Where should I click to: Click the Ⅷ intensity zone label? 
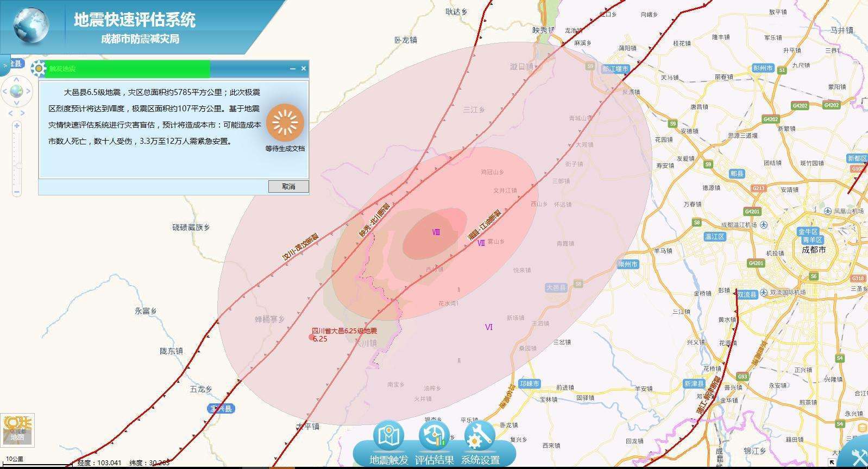436,232
